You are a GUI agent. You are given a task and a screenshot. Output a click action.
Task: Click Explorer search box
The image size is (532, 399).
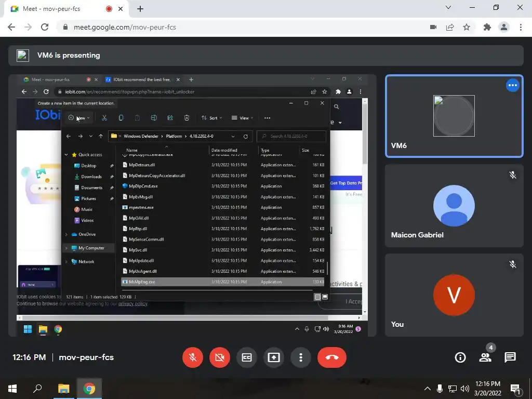click(291, 136)
